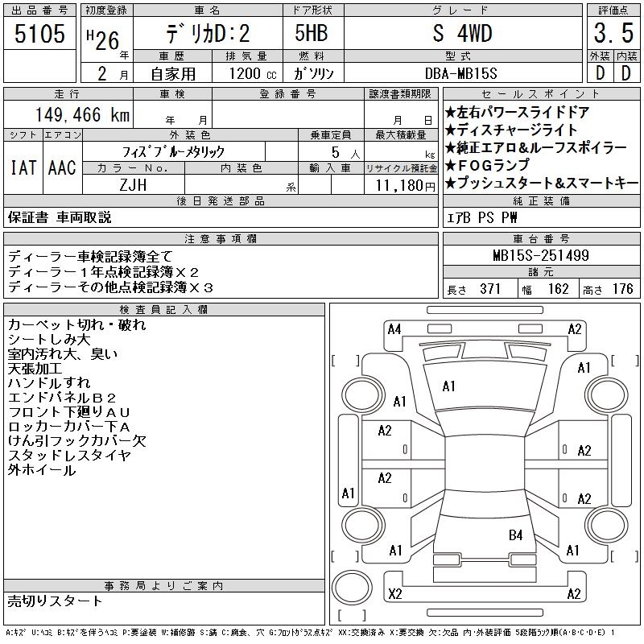Click sales point ディスチャージライト

point(511,130)
